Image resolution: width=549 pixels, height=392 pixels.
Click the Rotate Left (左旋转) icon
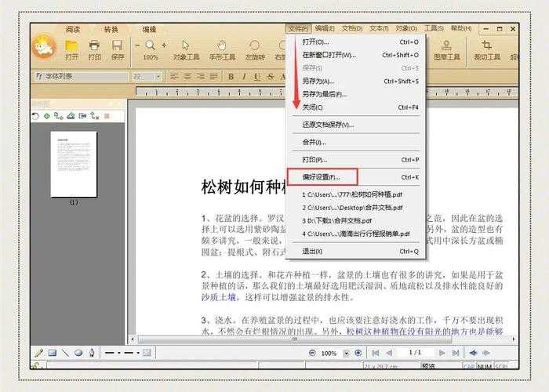(255, 45)
